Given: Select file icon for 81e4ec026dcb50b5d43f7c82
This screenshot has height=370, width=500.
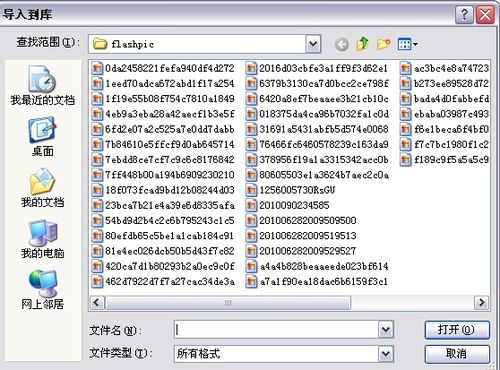Looking at the screenshot, I should click(x=97, y=251).
